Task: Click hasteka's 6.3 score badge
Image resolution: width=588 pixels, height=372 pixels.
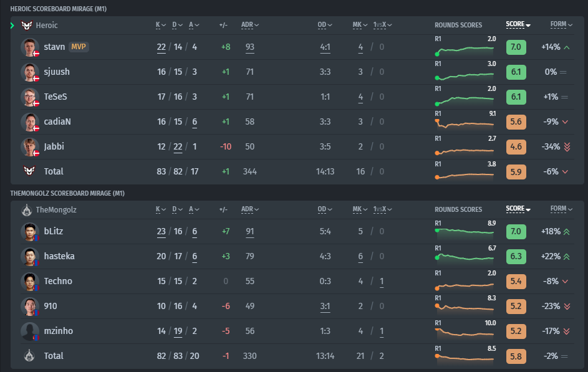Action: click(x=516, y=257)
